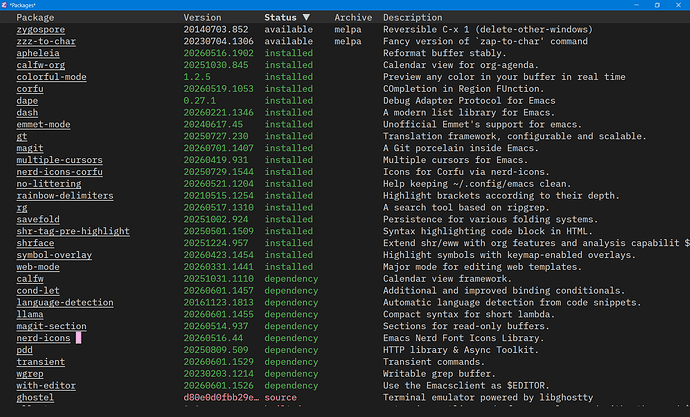
Task: Open the calfw-org package link
Action: pos(40,65)
